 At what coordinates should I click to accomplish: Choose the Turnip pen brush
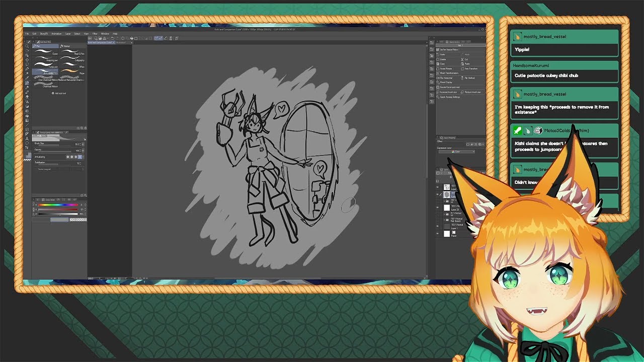(x=45, y=65)
